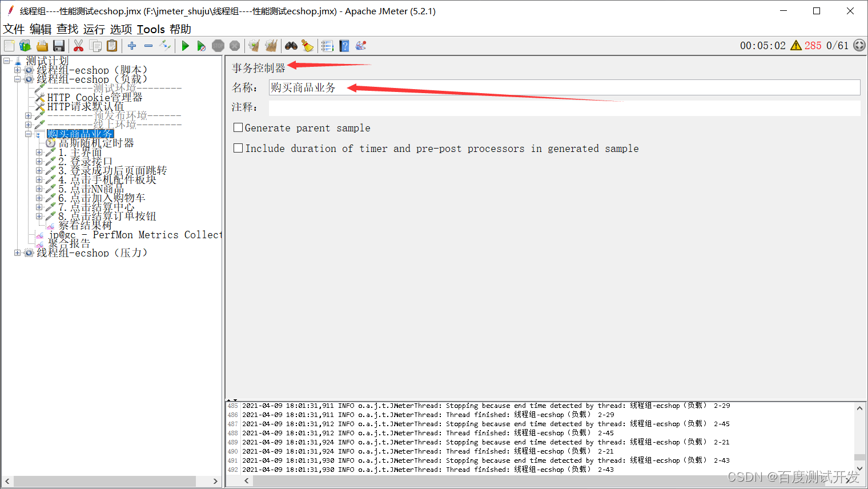The height and width of the screenshot is (489, 868).
Task: Click the Paste clipboard icon
Action: pyautogui.click(x=112, y=46)
